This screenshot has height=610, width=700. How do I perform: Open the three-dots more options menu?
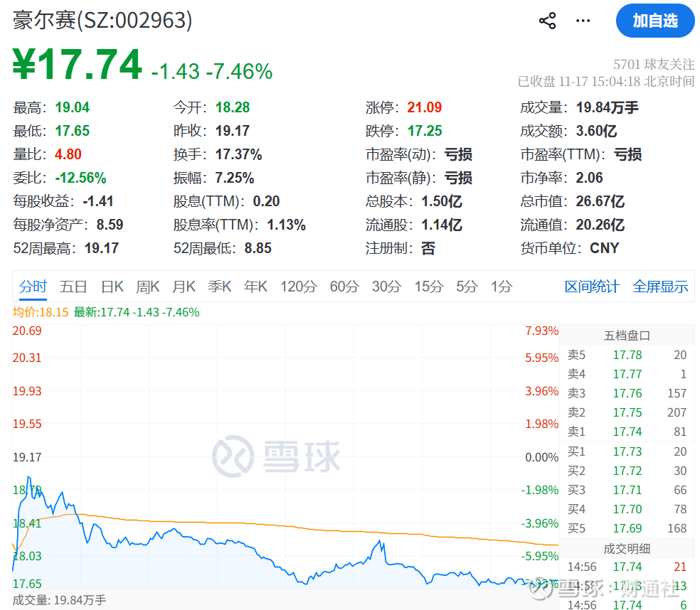[583, 21]
